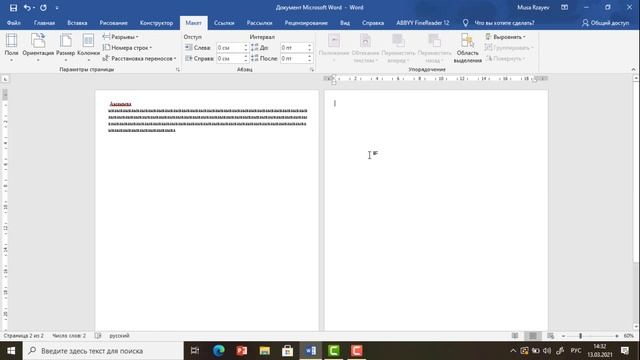640x360 pixels.
Task: Open the Windows Start menu
Action: point(11,351)
